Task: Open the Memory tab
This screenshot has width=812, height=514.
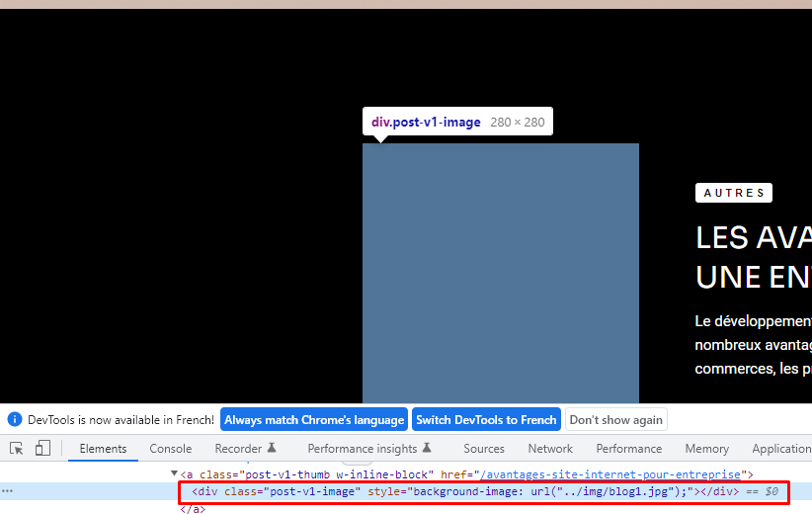Action: [x=707, y=449]
